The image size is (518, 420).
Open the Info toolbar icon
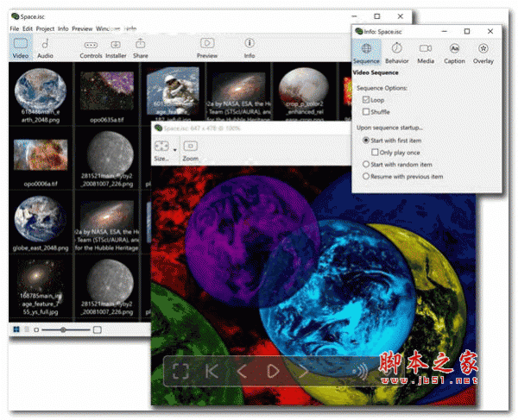[x=250, y=48]
